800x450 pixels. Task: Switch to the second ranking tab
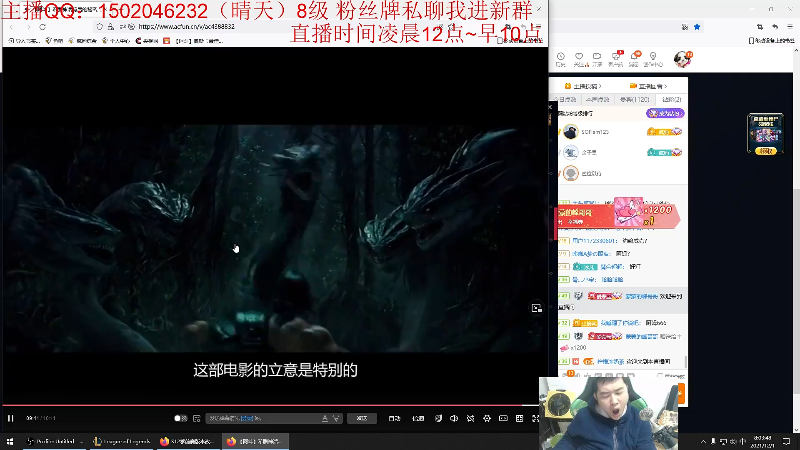[x=597, y=99]
